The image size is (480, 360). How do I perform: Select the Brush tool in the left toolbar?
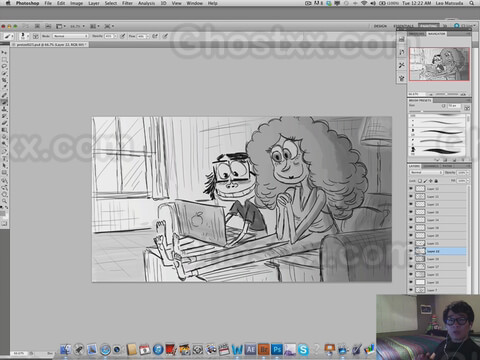click(x=4, y=102)
